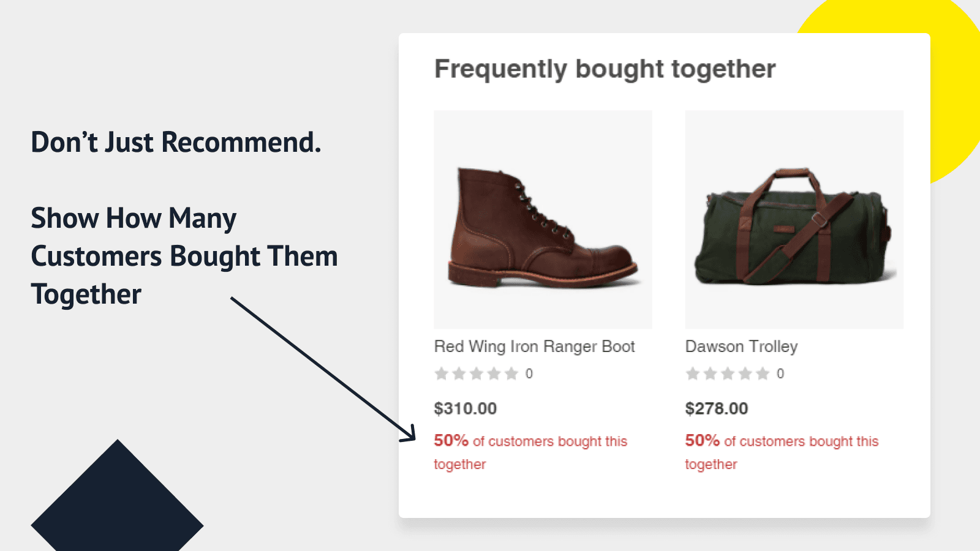The height and width of the screenshot is (551, 980).
Task: Toggle rating on Dawson Trolley's fourth star
Action: click(x=745, y=373)
